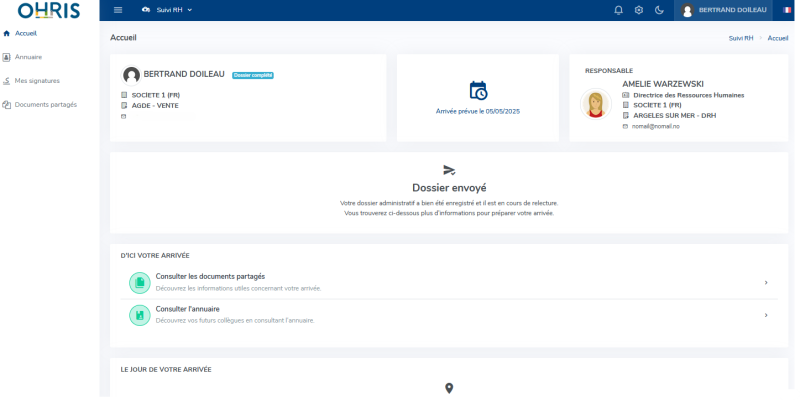This screenshot has height=400, width=800.
Task: Open Mes signatures in sidebar
Action: 37,81
